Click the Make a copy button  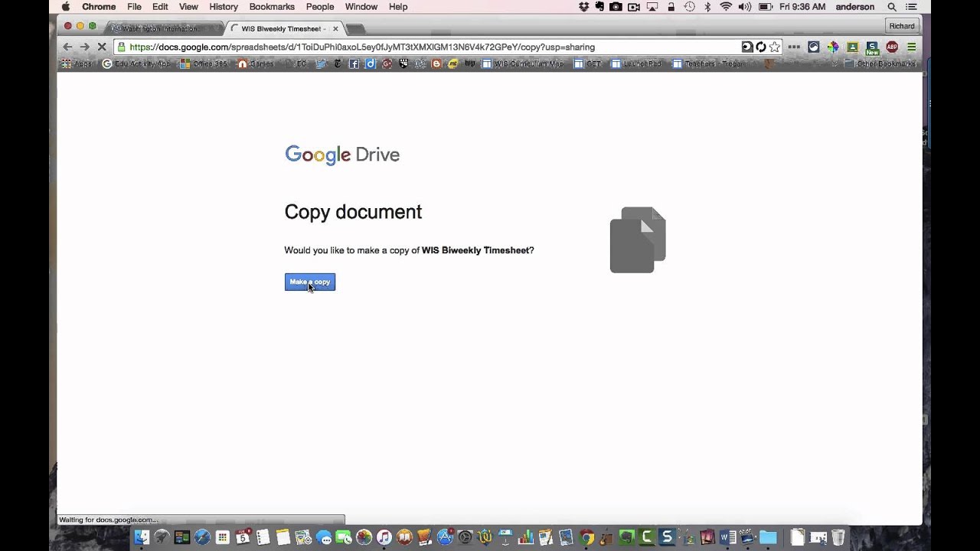pos(310,282)
